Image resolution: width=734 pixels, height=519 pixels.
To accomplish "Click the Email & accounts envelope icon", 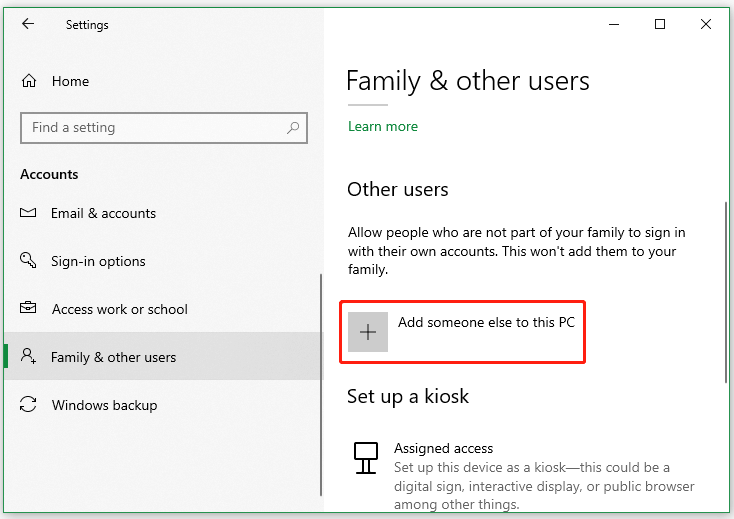I will tap(28, 213).
